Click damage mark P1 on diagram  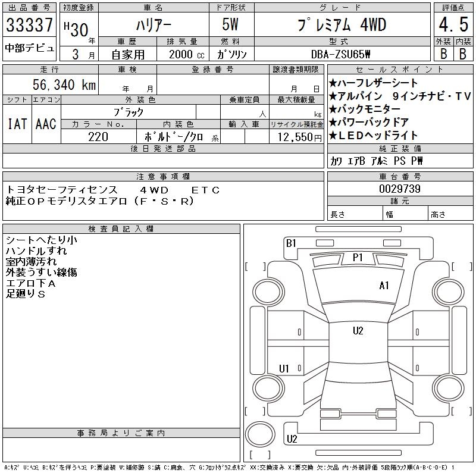tap(358, 258)
